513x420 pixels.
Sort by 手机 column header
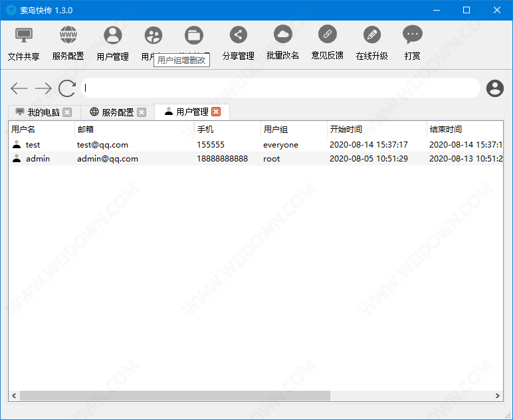coord(228,129)
